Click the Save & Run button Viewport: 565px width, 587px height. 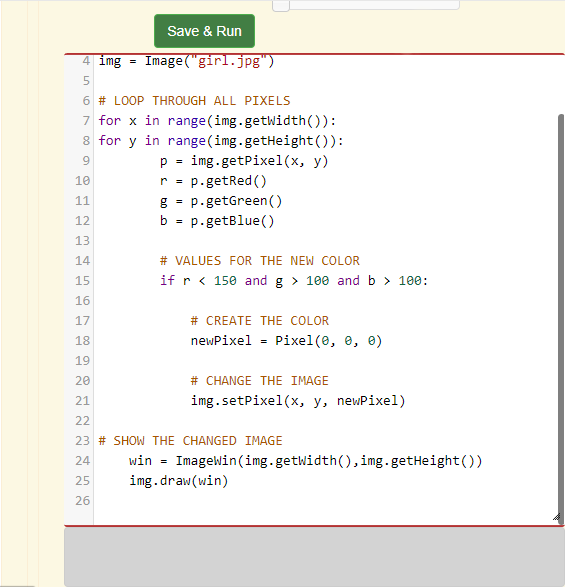[x=204, y=31]
